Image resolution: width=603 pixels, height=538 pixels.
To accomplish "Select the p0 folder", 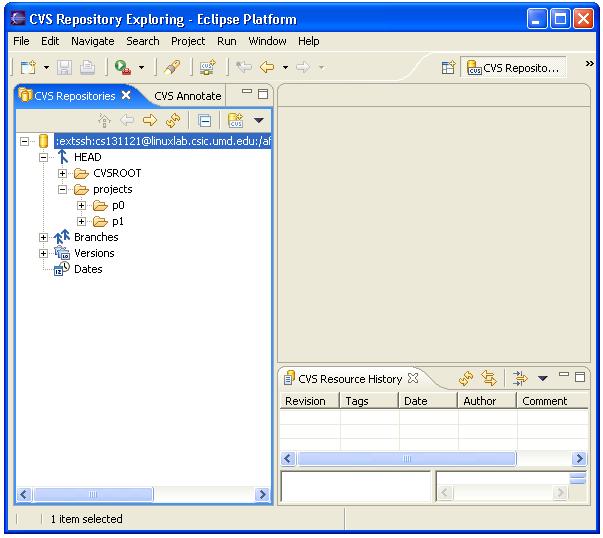I will (x=118, y=205).
